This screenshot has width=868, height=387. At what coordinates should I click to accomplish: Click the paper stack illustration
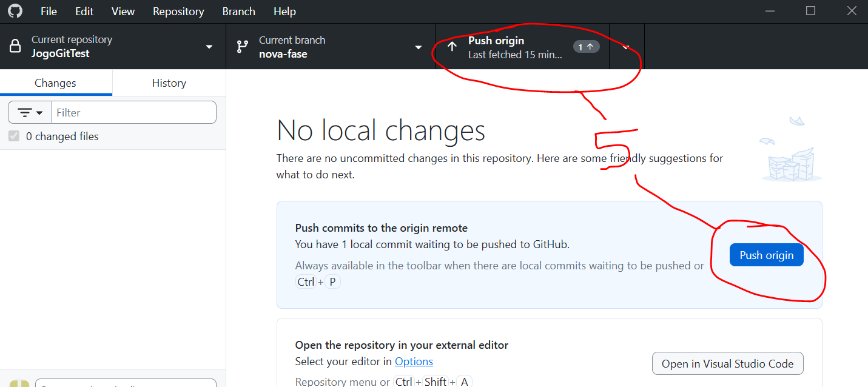click(x=791, y=158)
